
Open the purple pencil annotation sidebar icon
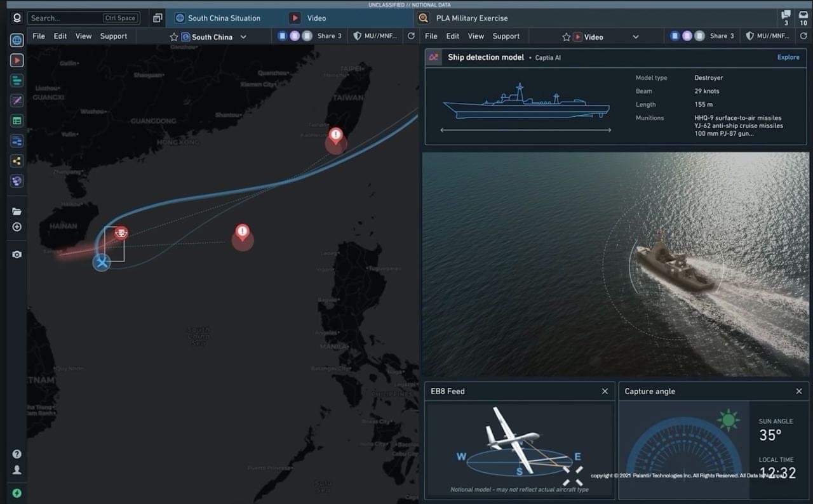[17, 100]
